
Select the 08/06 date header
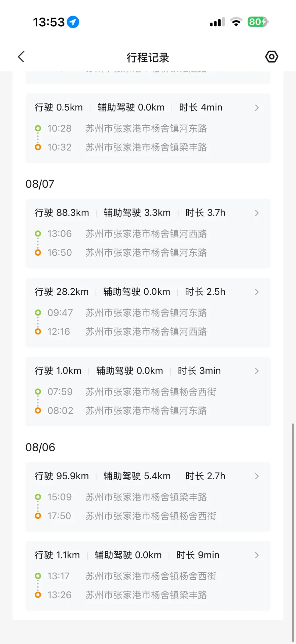pyautogui.click(x=40, y=447)
